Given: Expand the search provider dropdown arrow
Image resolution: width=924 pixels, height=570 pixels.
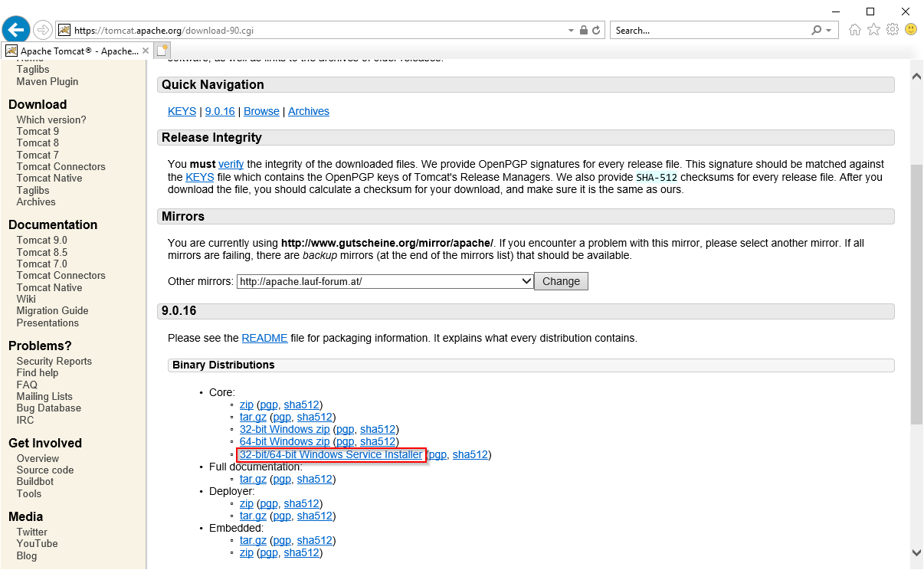Looking at the screenshot, I should point(829,31).
